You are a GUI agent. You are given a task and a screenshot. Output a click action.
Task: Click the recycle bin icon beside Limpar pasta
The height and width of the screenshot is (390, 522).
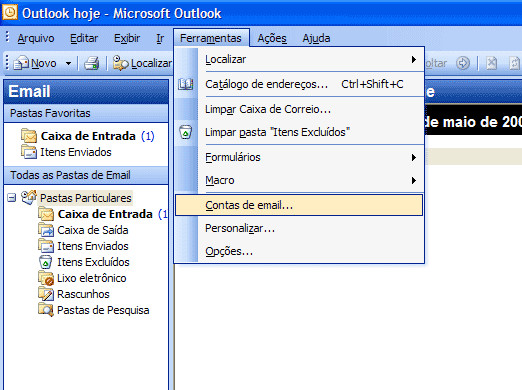186,132
